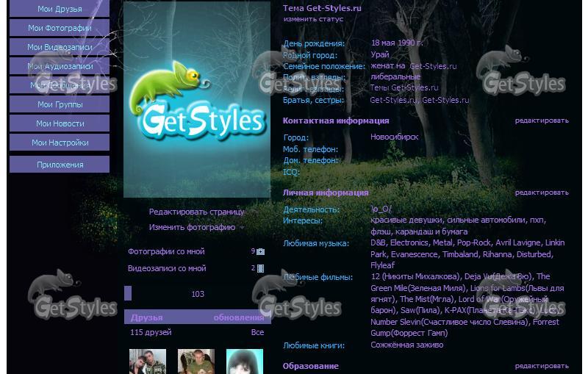Click the rating bar showing 103

197,294
